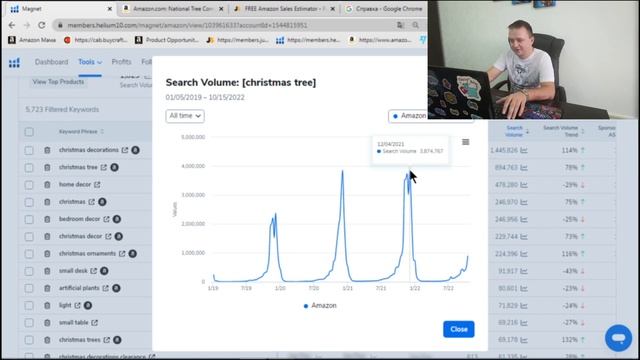Go back in browser history
The width and height of the screenshot is (640, 360).
coord(12,25)
